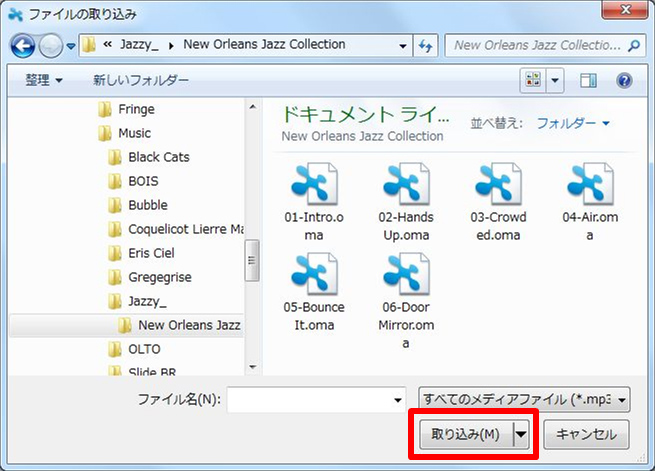
Task: Open the view options dropdown arrow
Action: [x=555, y=80]
